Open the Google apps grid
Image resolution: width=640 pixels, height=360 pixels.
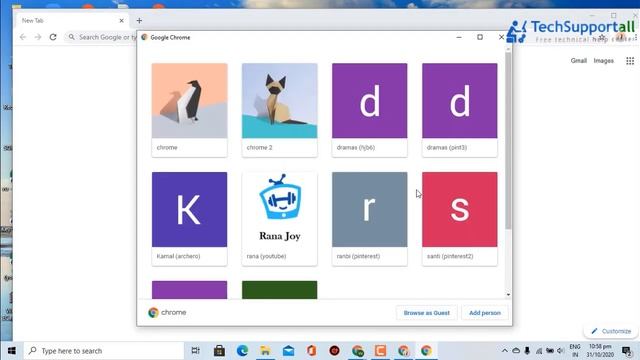point(630,61)
